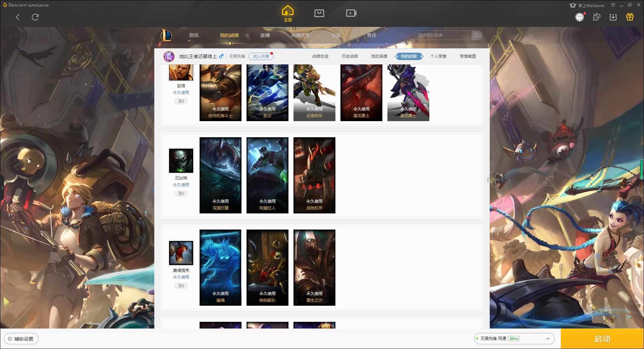Screen dimensions: 644x349
Task: Click the 3/9 skin count badge
Action: [x=181, y=286]
